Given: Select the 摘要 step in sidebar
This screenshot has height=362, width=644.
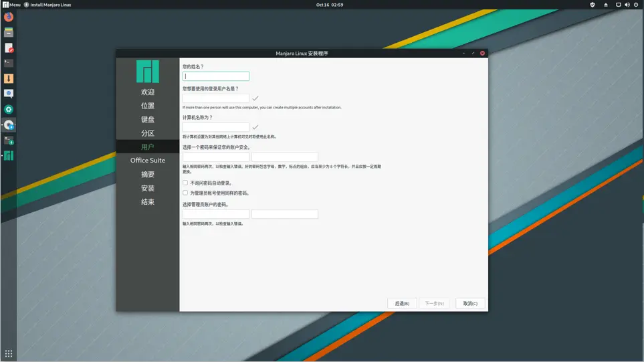Looking at the screenshot, I should [x=147, y=174].
